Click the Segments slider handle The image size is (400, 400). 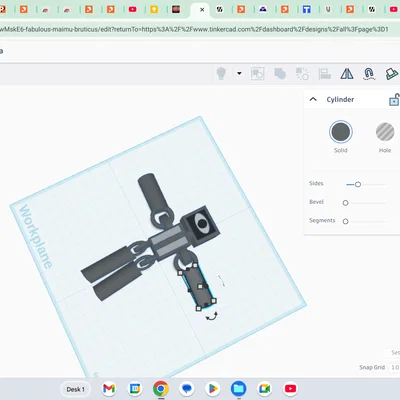point(346,221)
